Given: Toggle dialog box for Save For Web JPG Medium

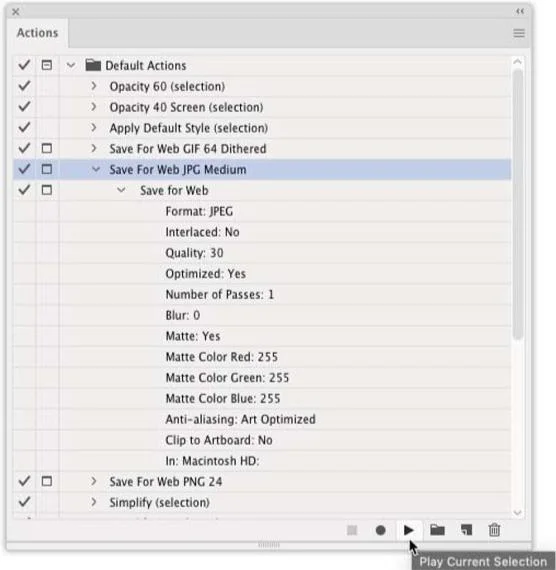Looking at the screenshot, I should click(47, 169).
